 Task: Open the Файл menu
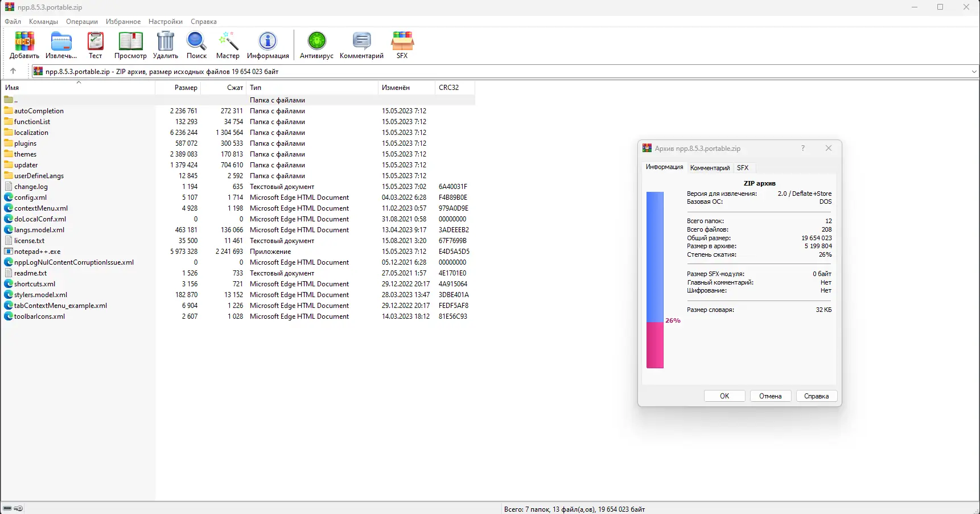13,22
